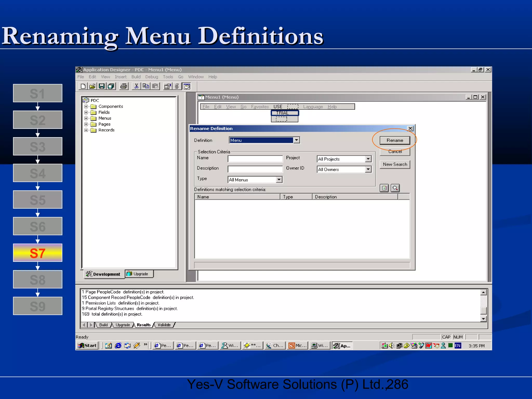The width and height of the screenshot is (532, 399).
Task: Select the Build output tab
Action: pyautogui.click(x=103, y=325)
